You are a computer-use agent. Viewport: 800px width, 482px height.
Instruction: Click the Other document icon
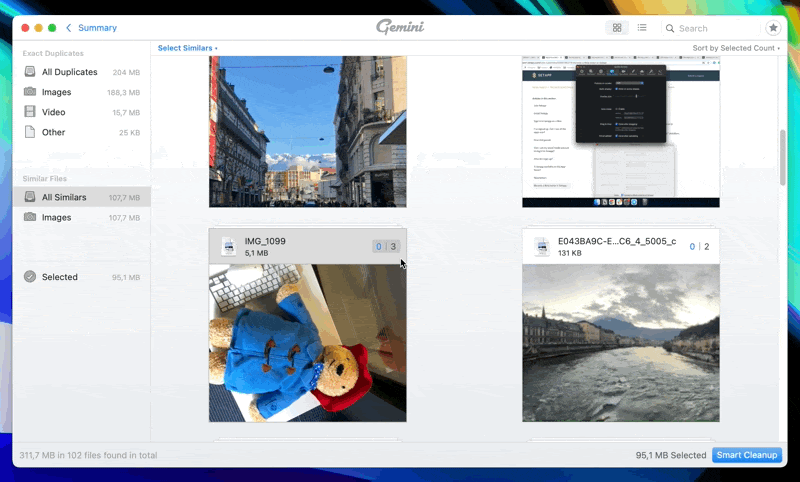coord(30,132)
